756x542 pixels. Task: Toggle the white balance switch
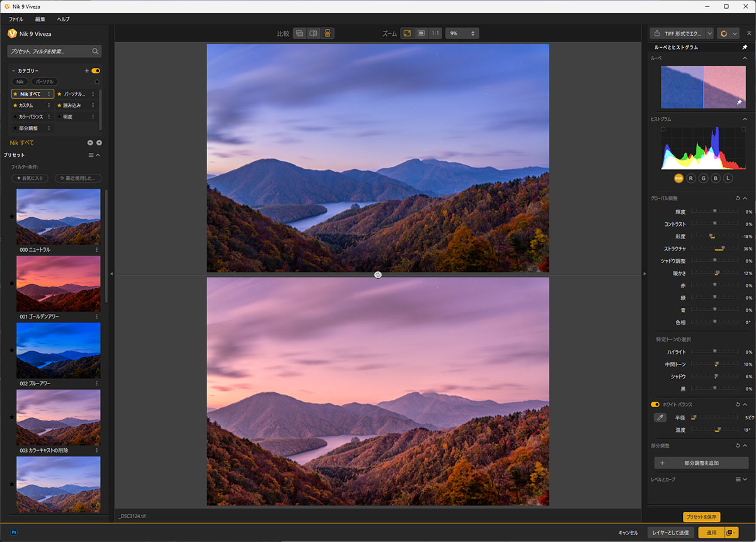[655, 404]
